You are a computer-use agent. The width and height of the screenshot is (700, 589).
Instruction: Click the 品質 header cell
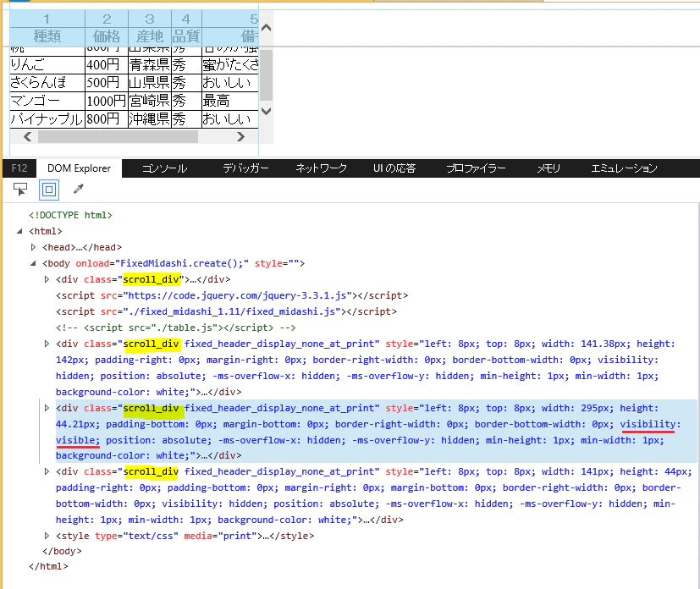pyautogui.click(x=186, y=36)
